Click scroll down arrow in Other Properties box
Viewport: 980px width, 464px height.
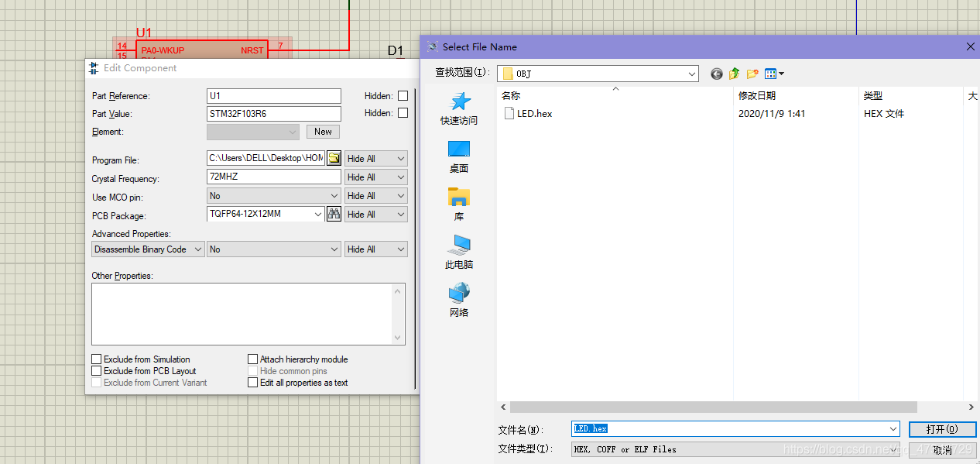pos(399,339)
